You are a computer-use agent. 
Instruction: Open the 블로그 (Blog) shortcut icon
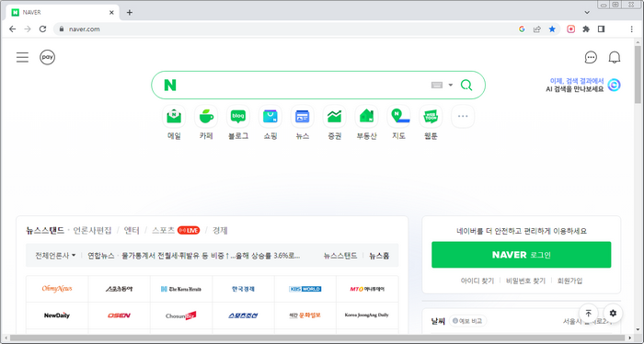(x=237, y=117)
